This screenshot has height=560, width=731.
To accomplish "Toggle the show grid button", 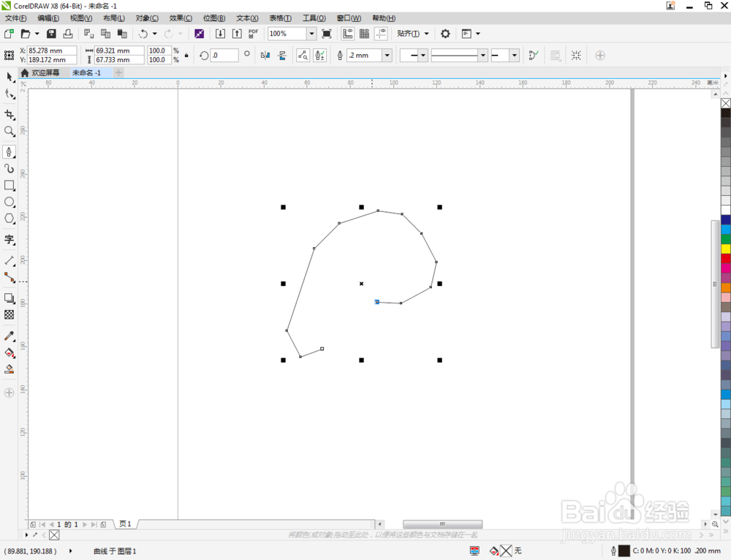I will pos(364,34).
